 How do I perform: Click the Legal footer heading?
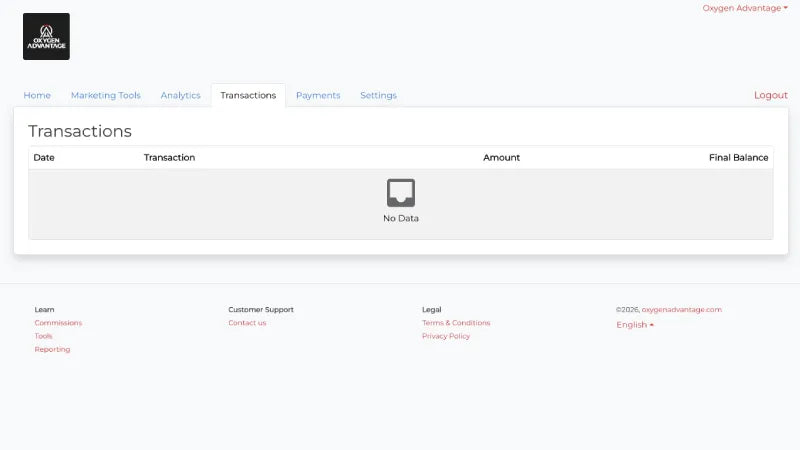click(432, 310)
